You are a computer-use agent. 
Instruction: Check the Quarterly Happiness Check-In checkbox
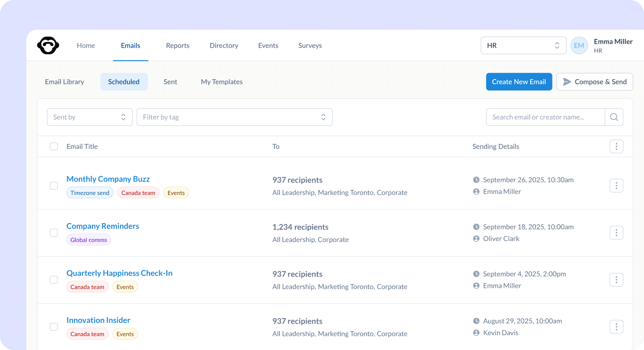(x=53, y=280)
